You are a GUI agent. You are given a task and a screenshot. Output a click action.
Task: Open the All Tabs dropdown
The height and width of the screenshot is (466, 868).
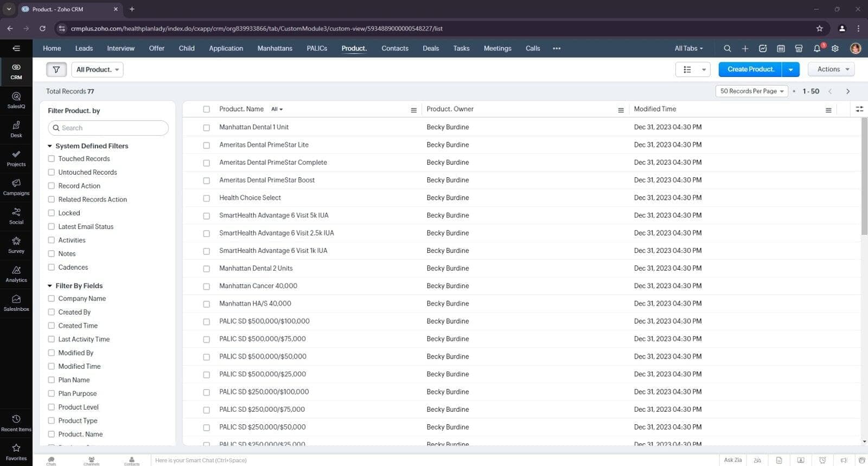click(688, 48)
